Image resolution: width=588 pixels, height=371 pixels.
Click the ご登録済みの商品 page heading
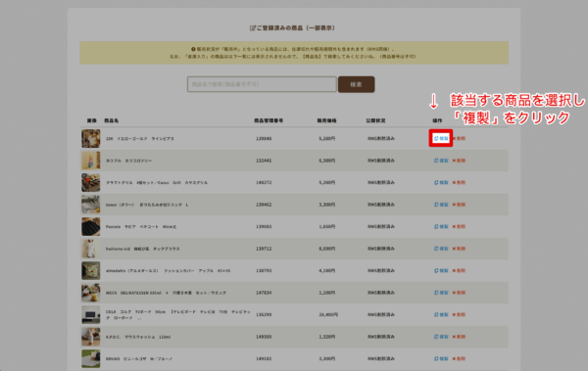pos(292,27)
